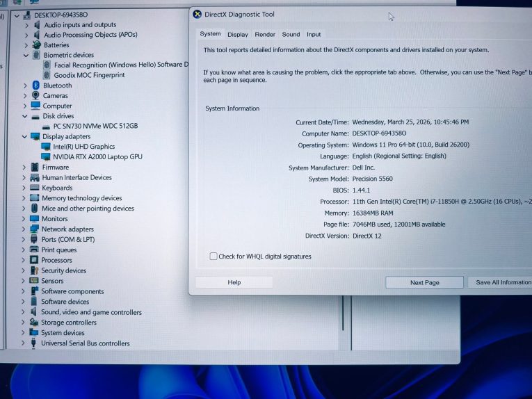This screenshot has width=532, height=399.
Task: Click the Help button
Action: [234, 282]
